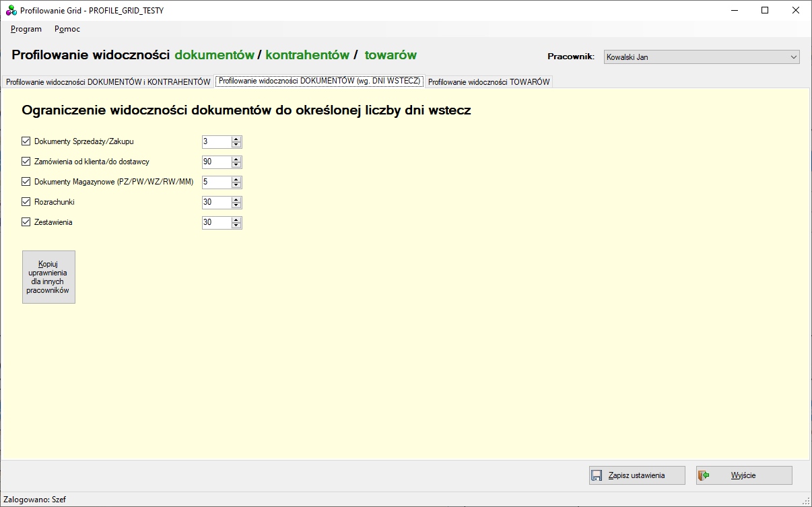
Task: Increase the Rozrachunki days value
Action: point(236,199)
